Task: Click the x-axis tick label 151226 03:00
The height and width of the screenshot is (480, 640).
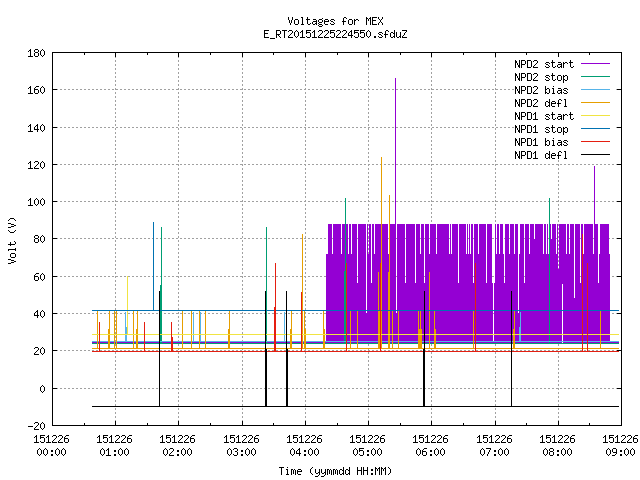Action: click(241, 446)
